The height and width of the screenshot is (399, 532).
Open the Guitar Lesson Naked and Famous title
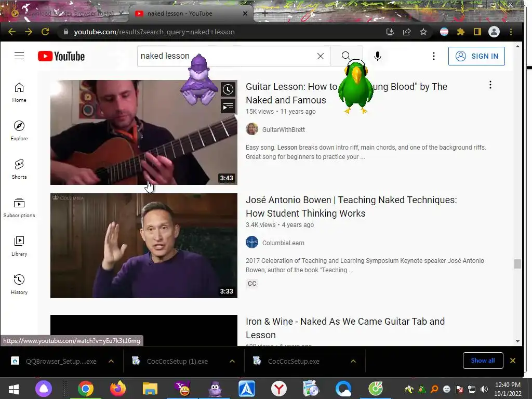coord(347,94)
